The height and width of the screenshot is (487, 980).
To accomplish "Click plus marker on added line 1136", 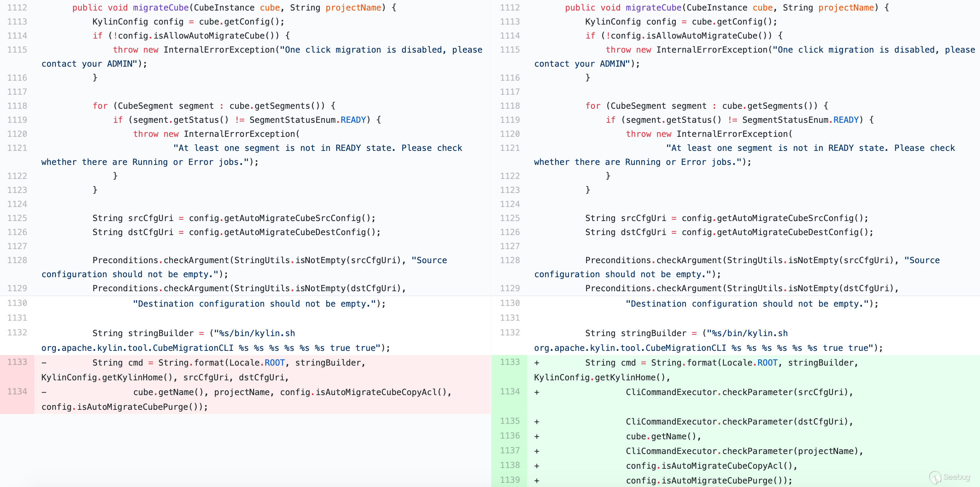I will [536, 436].
